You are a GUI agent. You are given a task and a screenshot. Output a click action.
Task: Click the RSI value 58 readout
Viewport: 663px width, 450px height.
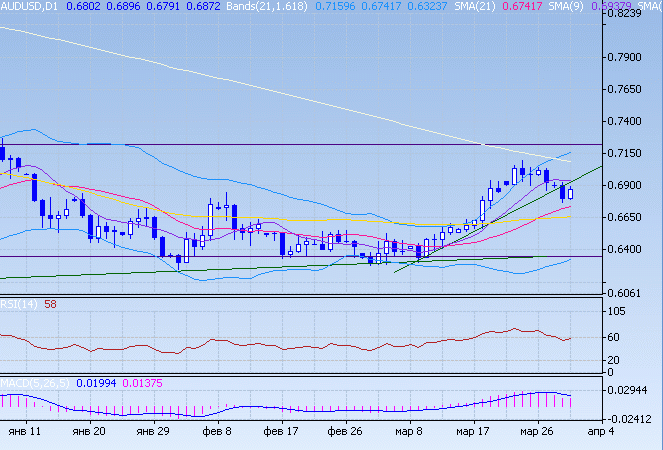[50, 303]
